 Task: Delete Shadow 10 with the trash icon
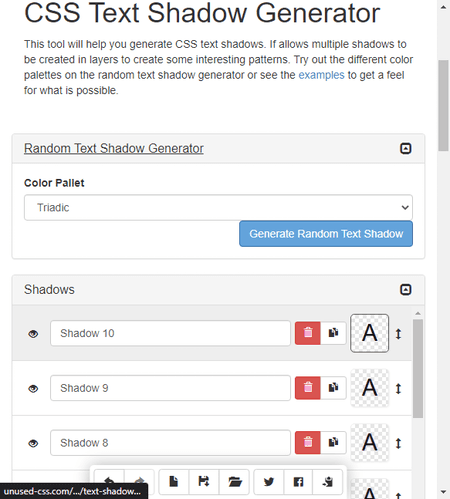pyautogui.click(x=308, y=333)
